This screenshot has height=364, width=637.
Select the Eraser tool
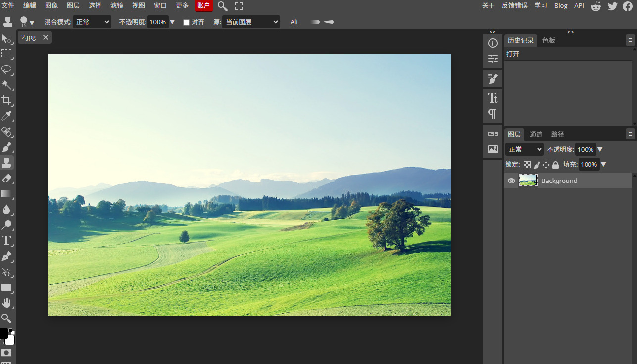click(7, 179)
